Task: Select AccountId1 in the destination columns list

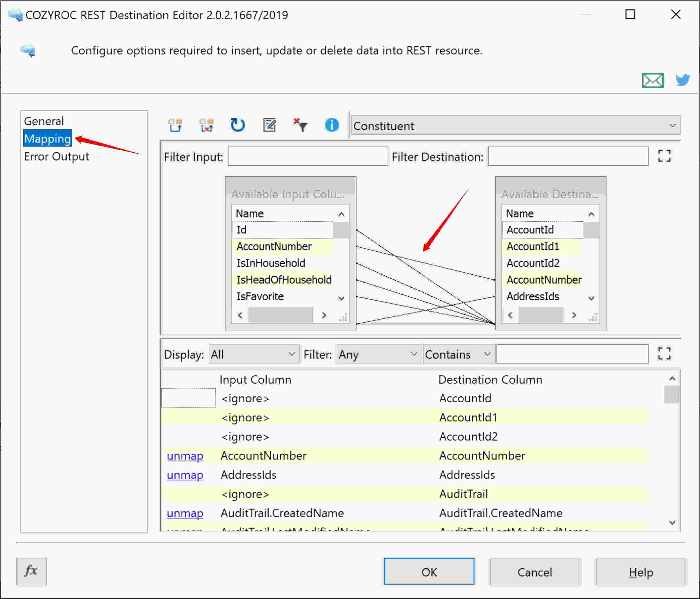Action: 543,247
